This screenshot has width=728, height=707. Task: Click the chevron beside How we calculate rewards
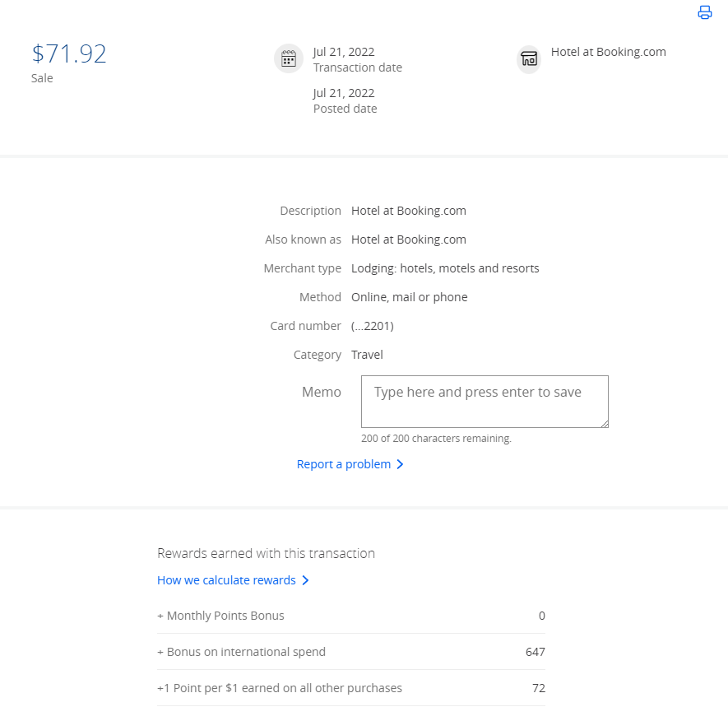pos(305,580)
